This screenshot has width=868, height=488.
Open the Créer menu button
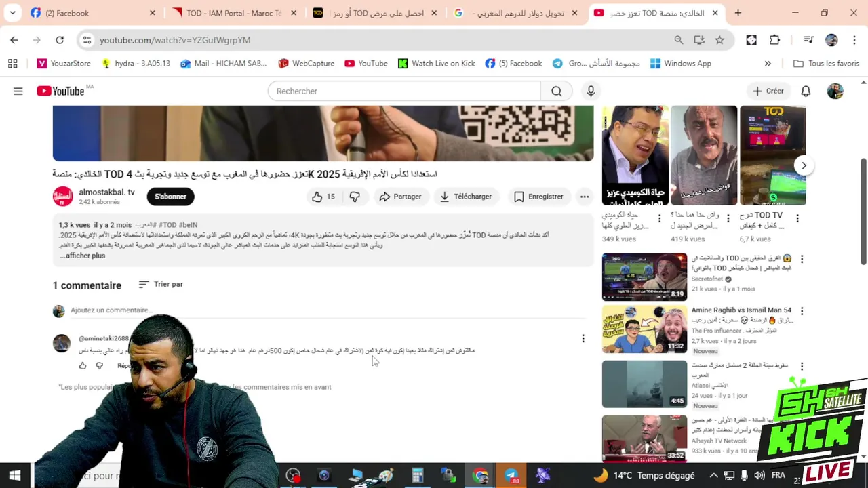768,91
